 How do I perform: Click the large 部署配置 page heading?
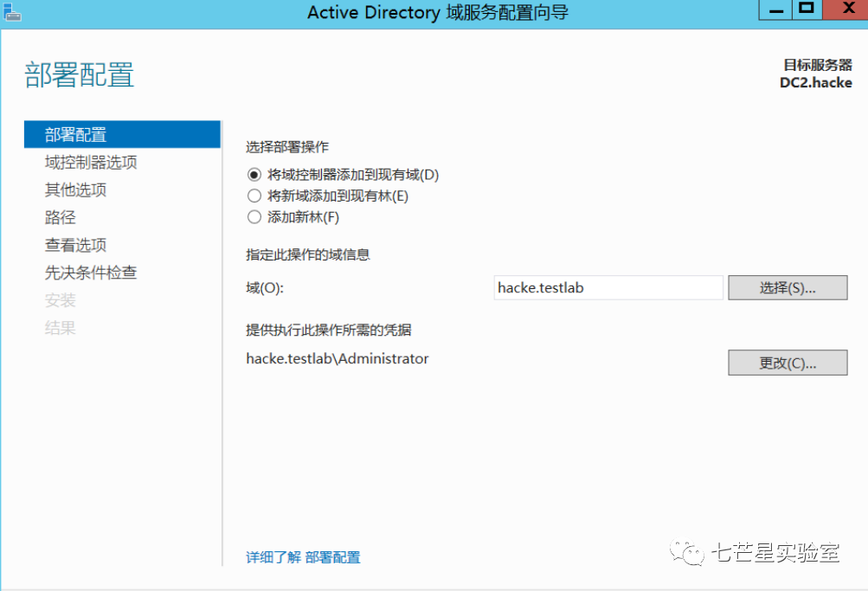79,74
